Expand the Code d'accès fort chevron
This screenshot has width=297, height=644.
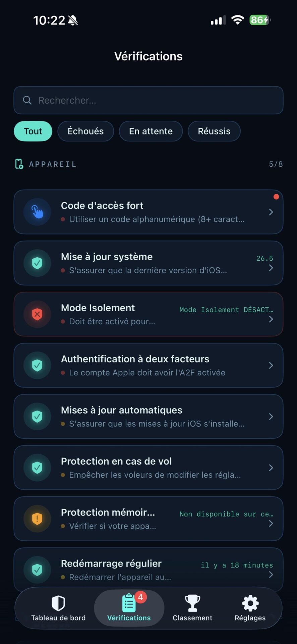coord(271,212)
